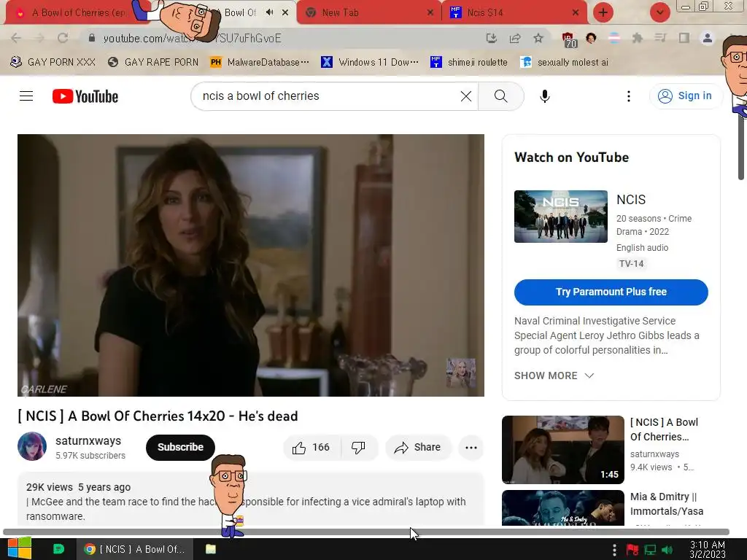Switch to the Ncis S14 tab
747x560 pixels.
click(514, 13)
